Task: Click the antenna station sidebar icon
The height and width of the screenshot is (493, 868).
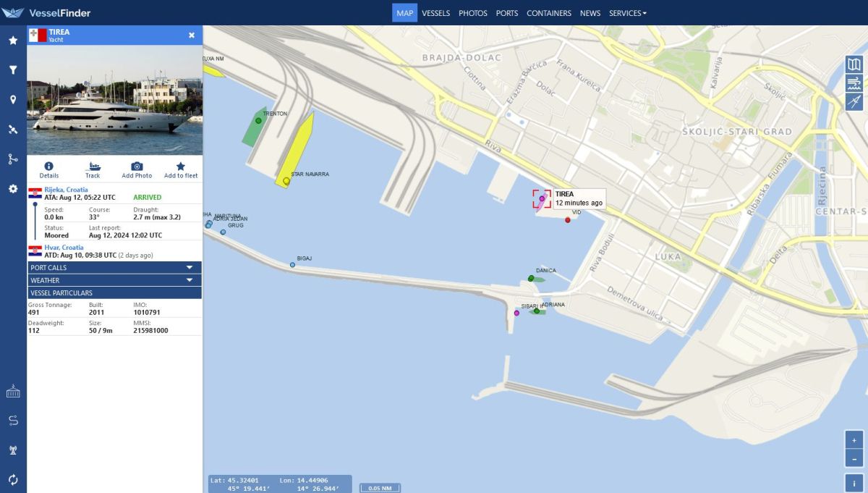Action: coord(13,450)
